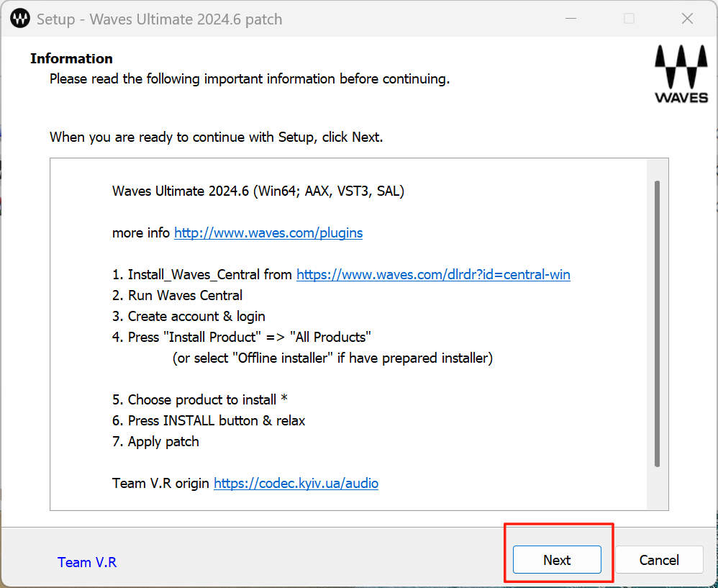Click 'Please read the following important information' text
This screenshot has height=588, width=718.
click(x=250, y=79)
